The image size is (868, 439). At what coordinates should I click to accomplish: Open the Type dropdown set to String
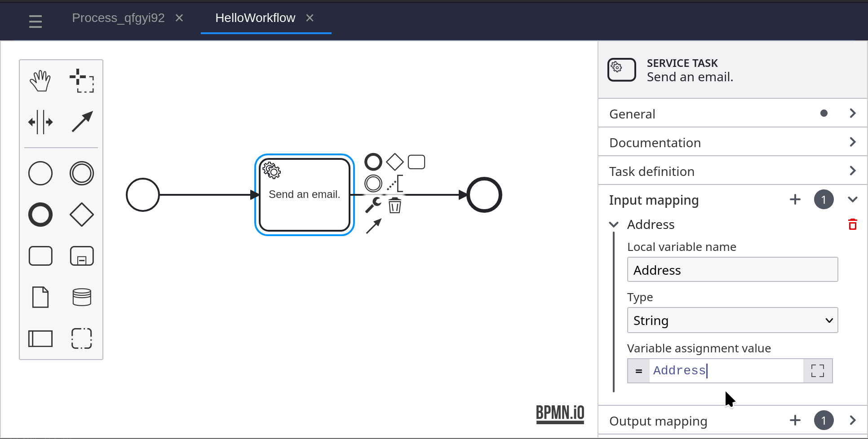[x=732, y=320]
